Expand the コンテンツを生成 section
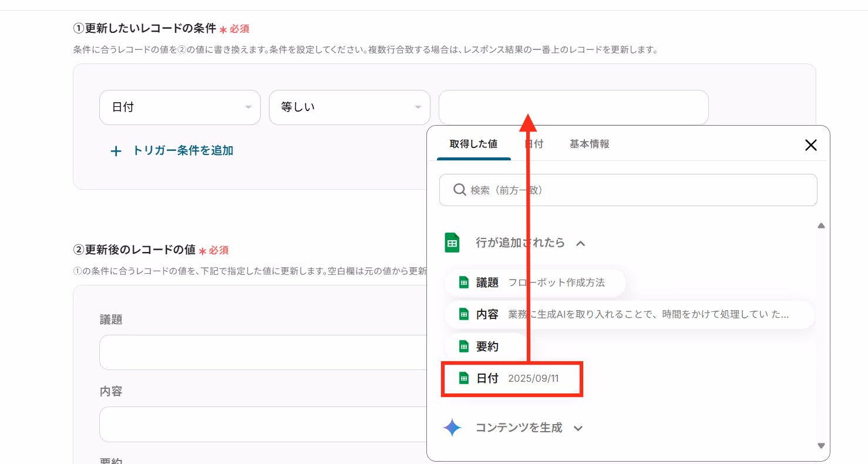Viewport: 868px width, 464px height. [x=578, y=428]
